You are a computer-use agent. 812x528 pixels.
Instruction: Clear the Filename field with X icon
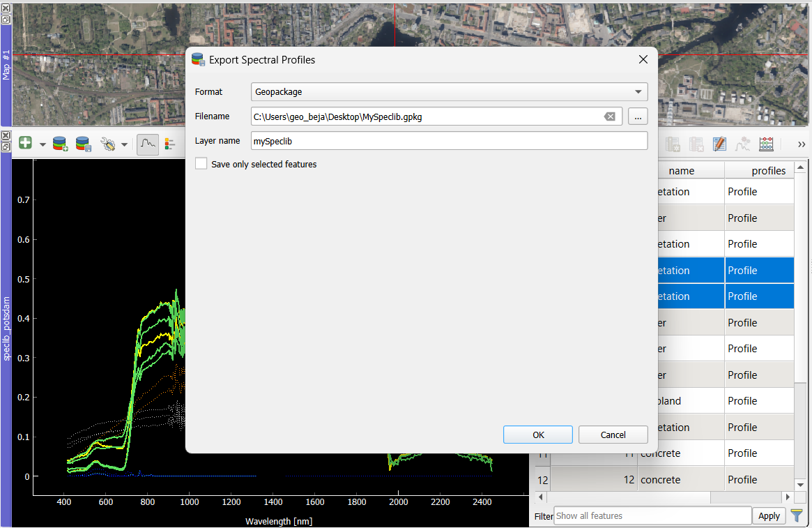tap(610, 116)
